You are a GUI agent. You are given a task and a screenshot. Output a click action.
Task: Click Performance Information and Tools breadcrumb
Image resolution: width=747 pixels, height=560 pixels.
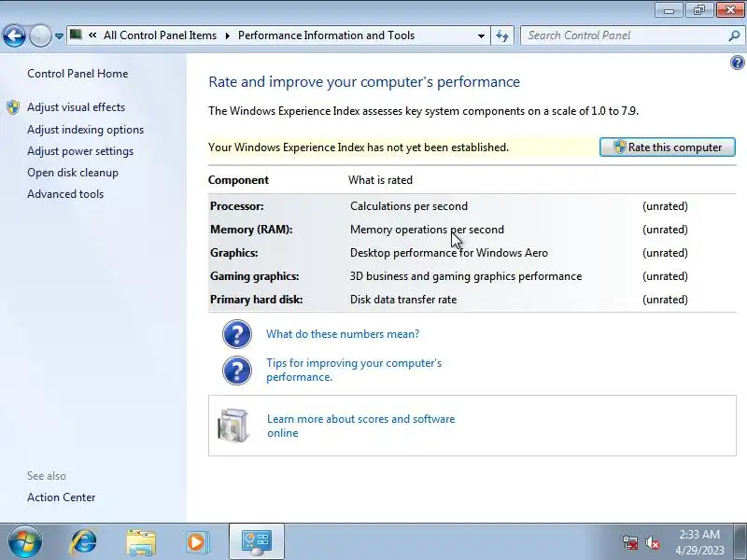coord(326,35)
